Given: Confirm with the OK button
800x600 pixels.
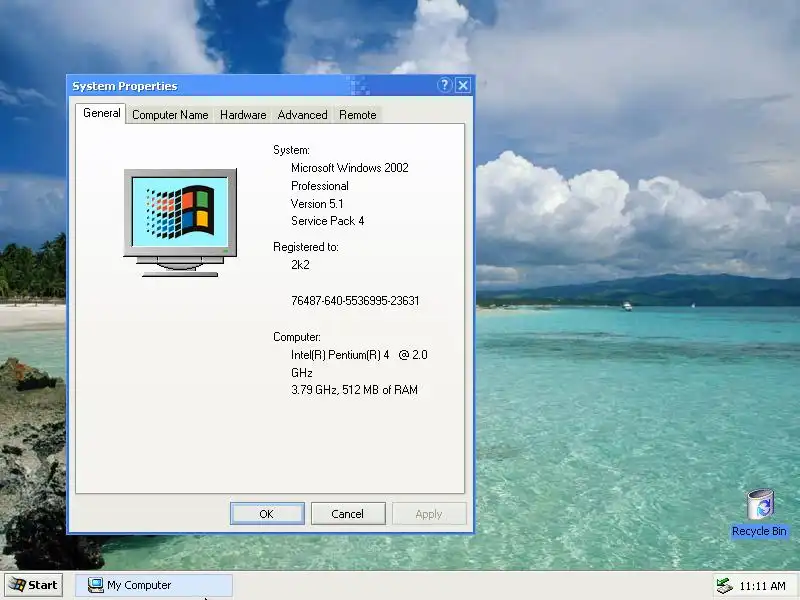Looking at the screenshot, I should (x=267, y=514).
